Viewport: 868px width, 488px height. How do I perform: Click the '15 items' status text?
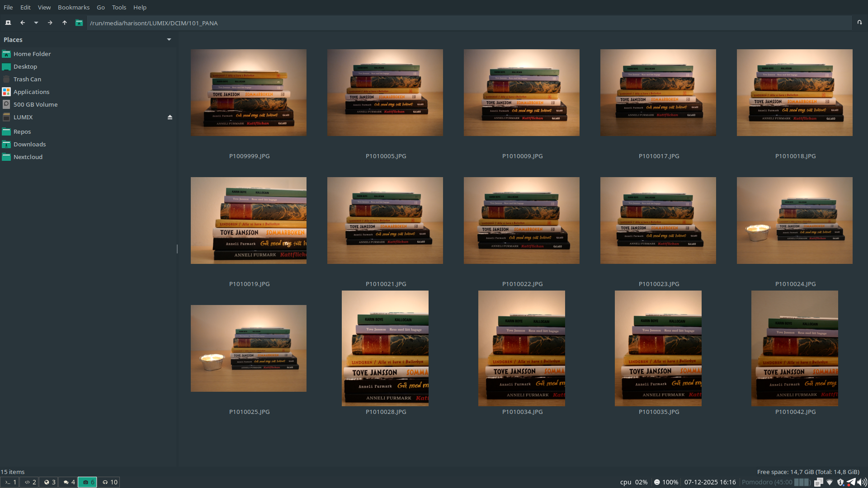[x=13, y=472]
